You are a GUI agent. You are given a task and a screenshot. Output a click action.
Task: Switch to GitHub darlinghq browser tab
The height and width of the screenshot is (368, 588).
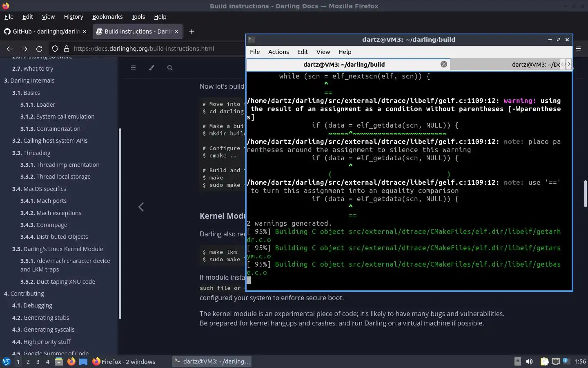pos(45,31)
